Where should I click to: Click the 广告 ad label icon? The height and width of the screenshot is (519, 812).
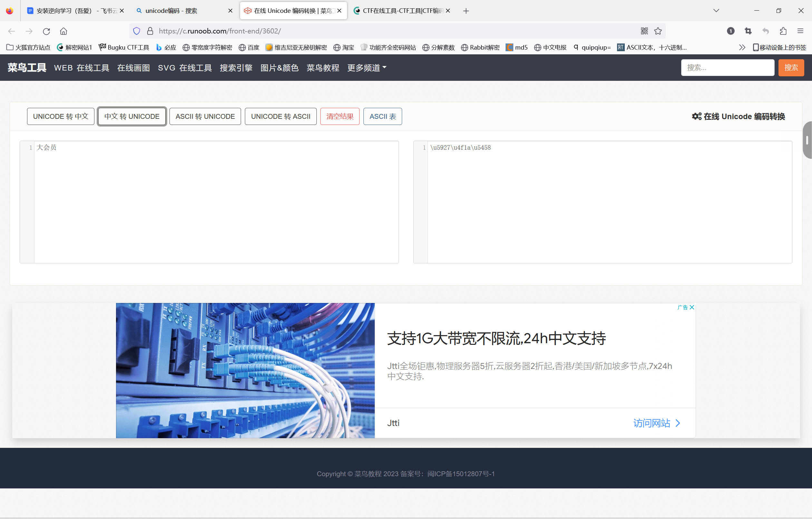pos(682,307)
